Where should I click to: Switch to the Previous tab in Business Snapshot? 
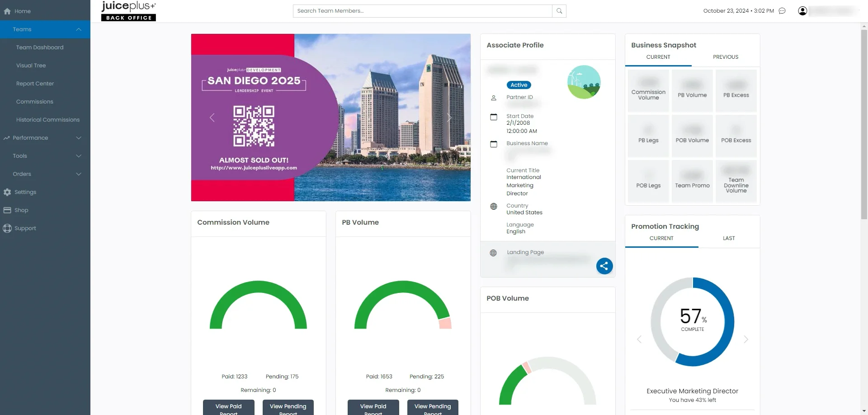(x=725, y=57)
